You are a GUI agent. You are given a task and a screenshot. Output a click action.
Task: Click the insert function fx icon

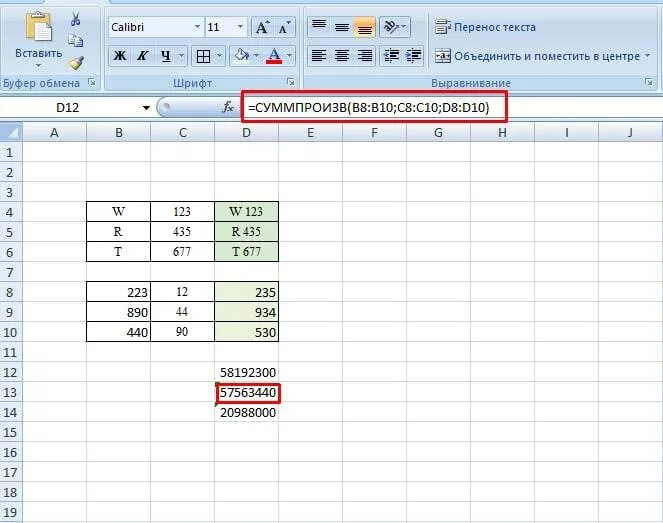228,107
